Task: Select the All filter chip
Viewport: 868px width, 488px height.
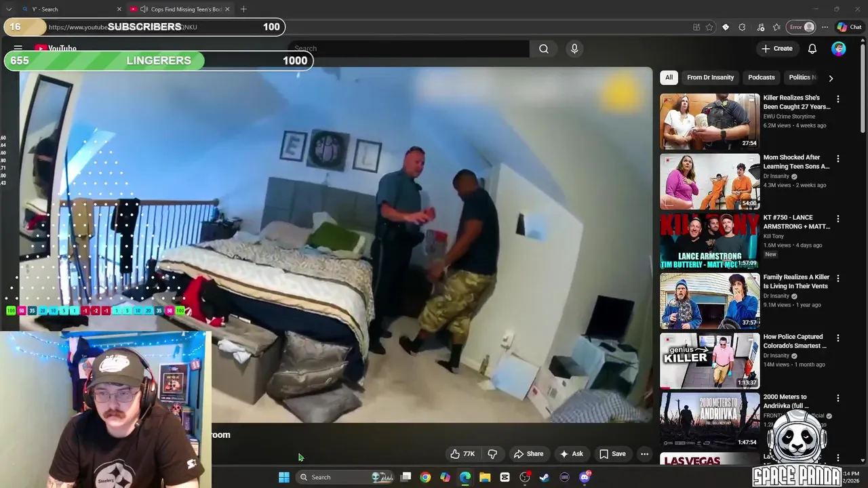Action: [x=669, y=77]
